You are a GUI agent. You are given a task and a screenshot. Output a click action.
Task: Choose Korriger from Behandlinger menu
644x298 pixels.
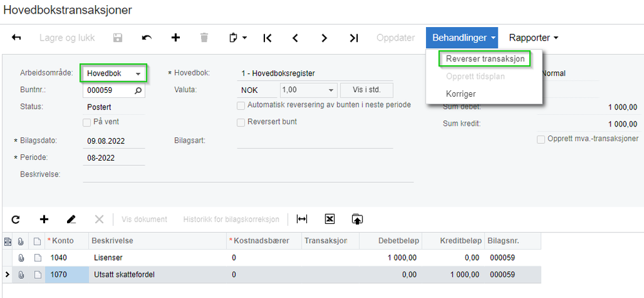tap(461, 94)
